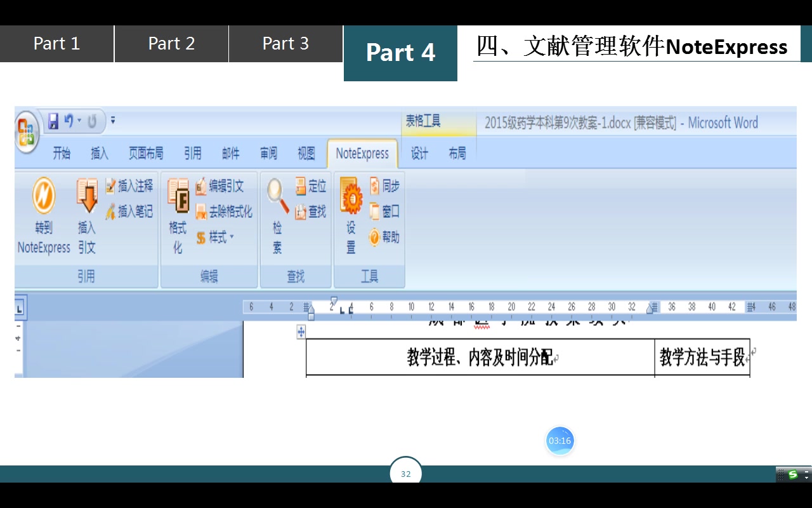The height and width of the screenshot is (508, 812).
Task: Click the table move handle above the table
Action: [300, 331]
